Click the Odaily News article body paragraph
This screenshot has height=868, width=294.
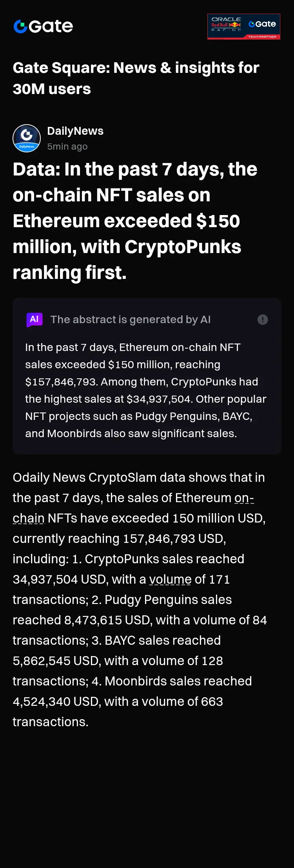click(140, 600)
